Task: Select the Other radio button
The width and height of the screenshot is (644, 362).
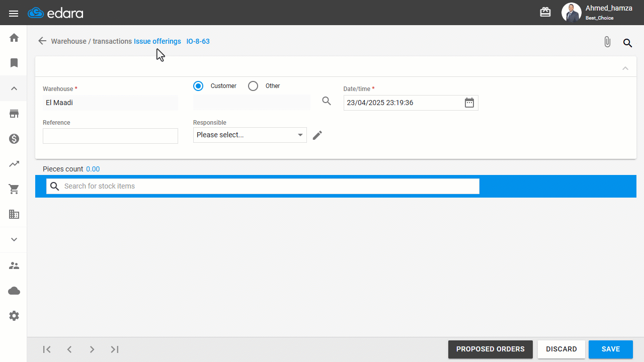Action: point(253,86)
